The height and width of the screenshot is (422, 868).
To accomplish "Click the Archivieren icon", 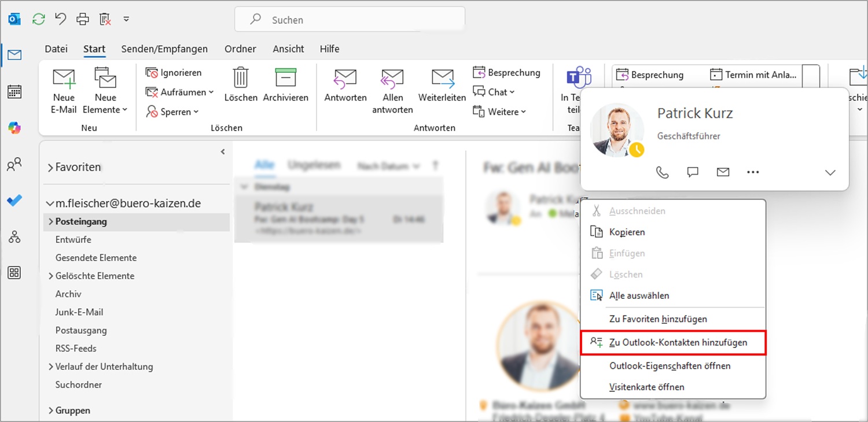I will point(285,78).
